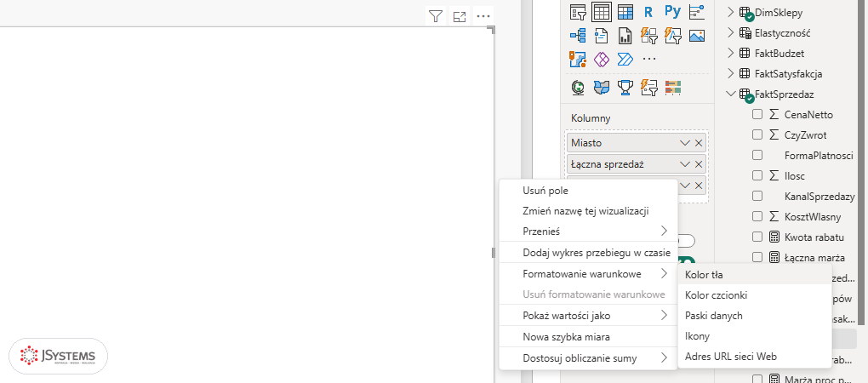The image size is (868, 383).
Task: Expand the Elastyczność table
Action: point(731,32)
